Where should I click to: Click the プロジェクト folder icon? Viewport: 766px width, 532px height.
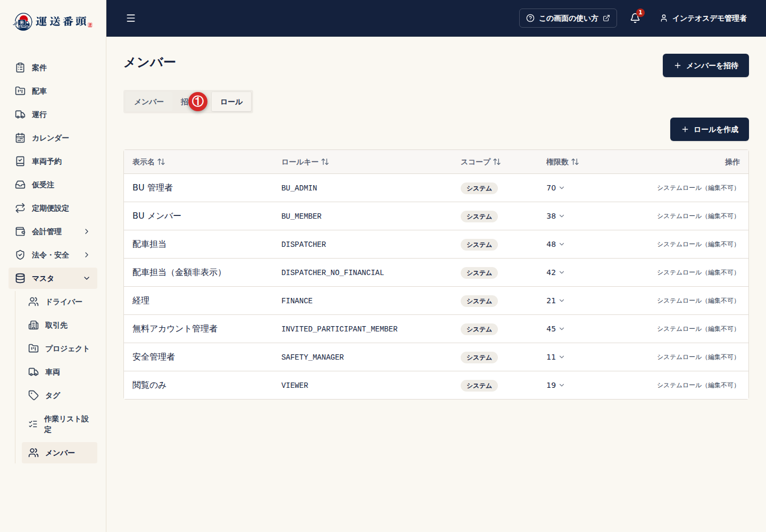click(x=34, y=348)
